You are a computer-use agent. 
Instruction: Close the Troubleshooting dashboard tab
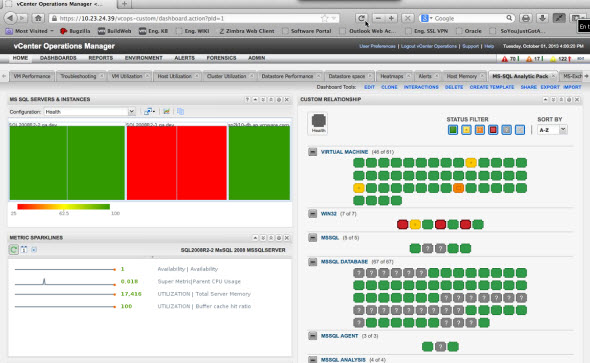(102, 76)
